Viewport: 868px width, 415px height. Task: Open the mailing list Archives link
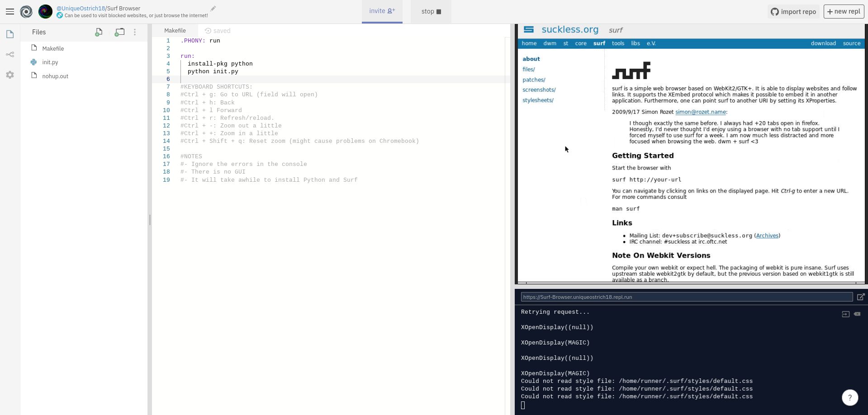[767, 236]
